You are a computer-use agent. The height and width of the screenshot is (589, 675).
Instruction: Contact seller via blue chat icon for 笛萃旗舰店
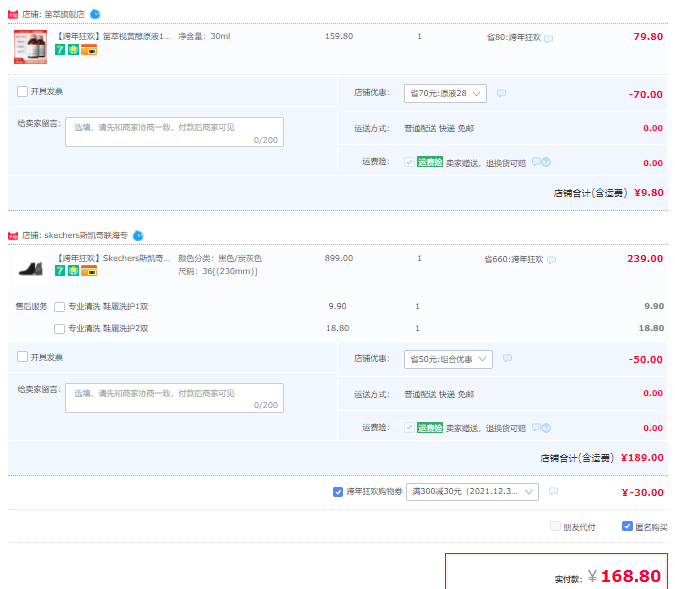click(x=95, y=15)
